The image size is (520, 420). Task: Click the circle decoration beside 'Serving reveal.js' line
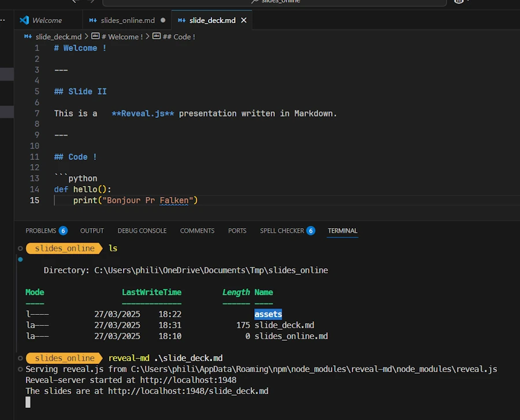tap(20, 369)
